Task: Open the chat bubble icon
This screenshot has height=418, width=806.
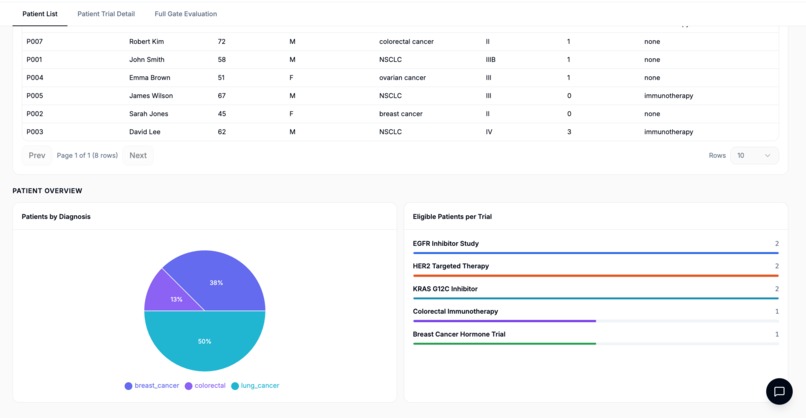Action: pos(779,391)
